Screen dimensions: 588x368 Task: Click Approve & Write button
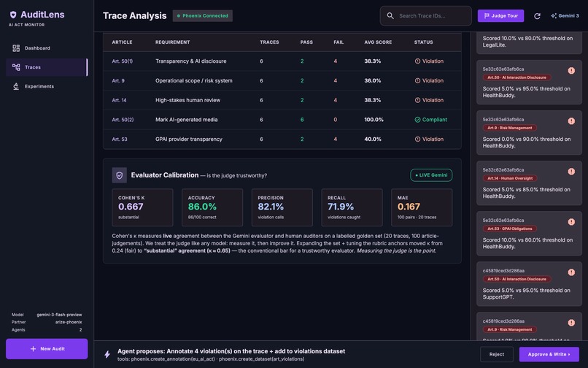click(x=549, y=354)
